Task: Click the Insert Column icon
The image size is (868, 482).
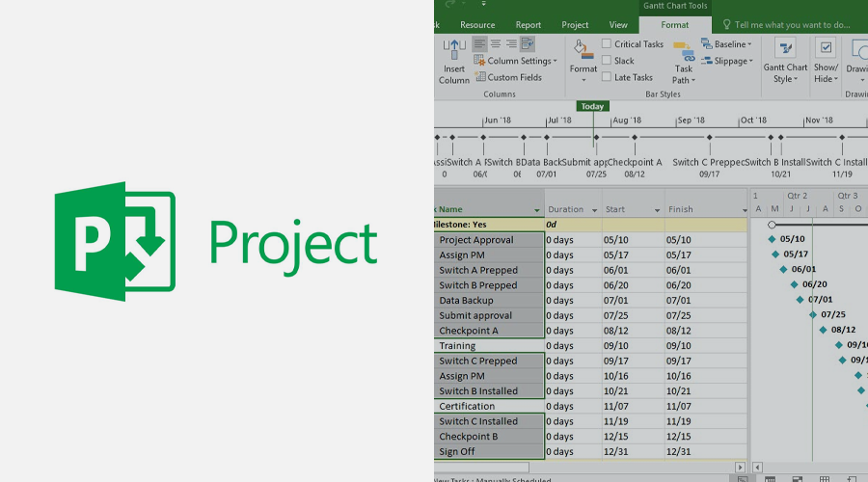Action: click(x=454, y=49)
